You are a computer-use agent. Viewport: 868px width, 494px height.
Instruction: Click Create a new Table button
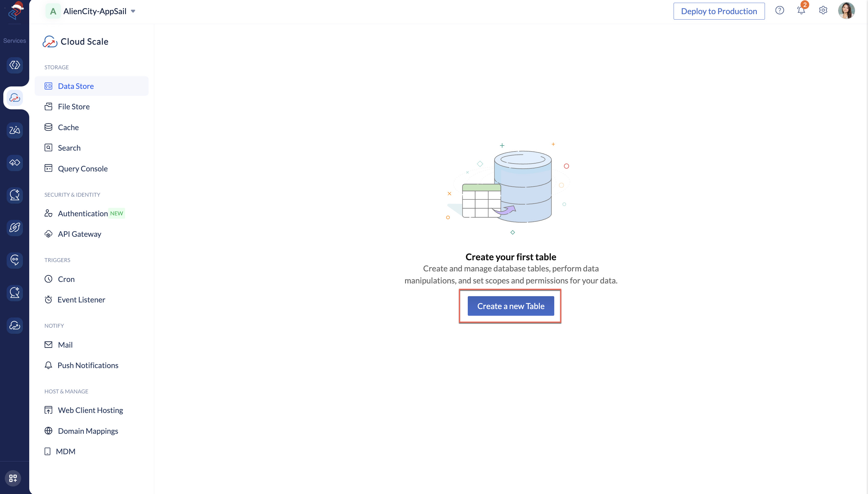(x=511, y=306)
